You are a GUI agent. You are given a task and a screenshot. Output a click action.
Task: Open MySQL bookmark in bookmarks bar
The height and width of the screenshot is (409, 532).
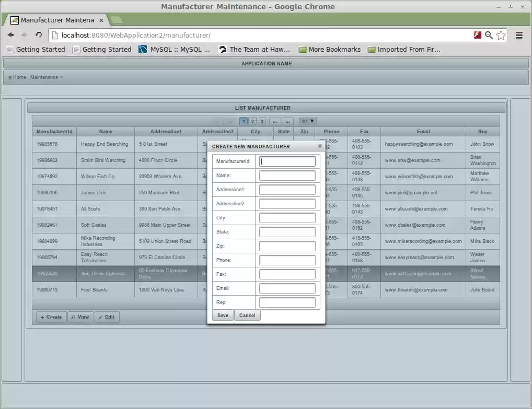[x=175, y=50]
